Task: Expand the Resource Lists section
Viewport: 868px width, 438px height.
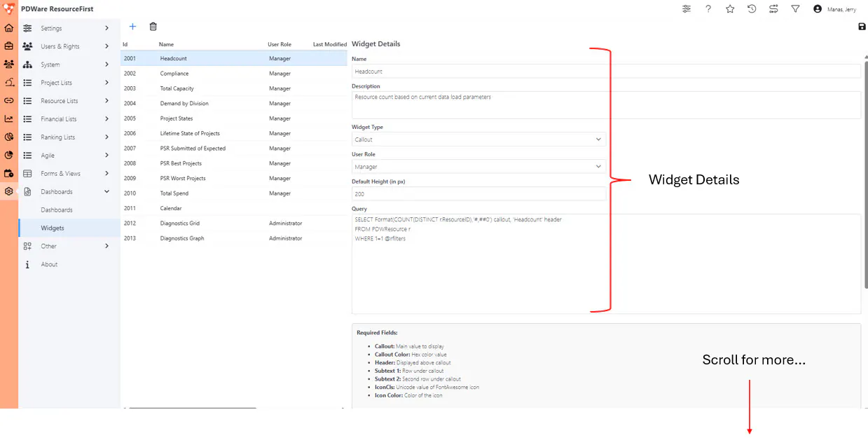Action: [69, 101]
